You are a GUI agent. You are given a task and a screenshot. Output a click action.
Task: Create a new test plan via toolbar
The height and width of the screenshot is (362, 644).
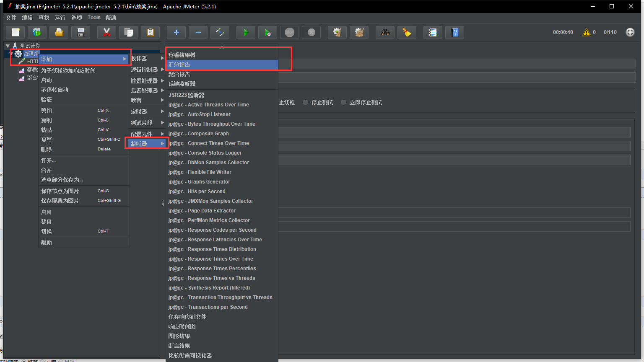coord(16,32)
